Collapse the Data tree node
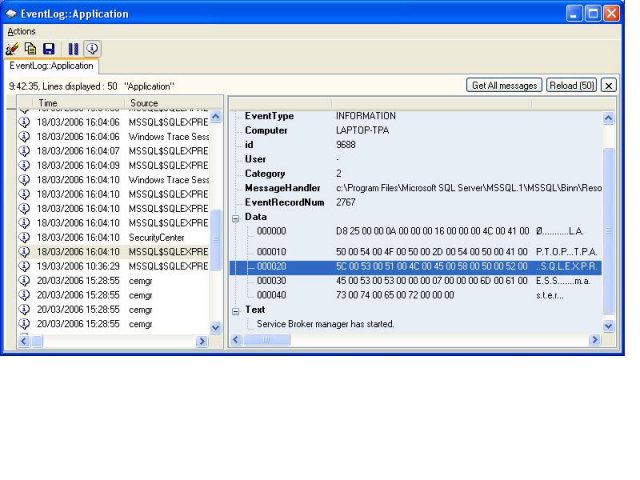The height and width of the screenshot is (480, 640). (236, 218)
